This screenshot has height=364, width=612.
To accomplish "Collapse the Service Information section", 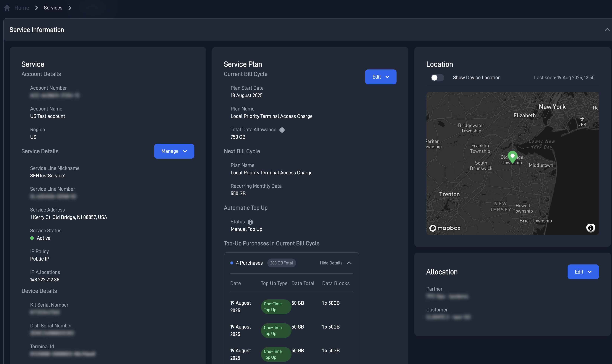I will pos(607,29).
